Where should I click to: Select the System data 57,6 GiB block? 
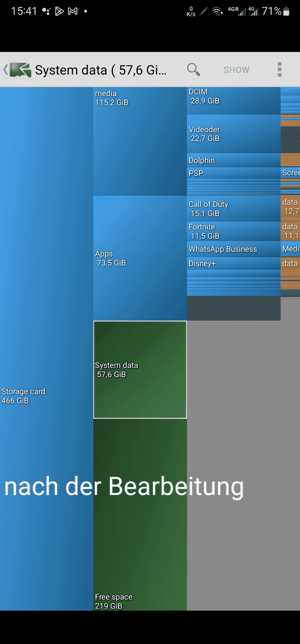tap(140, 370)
